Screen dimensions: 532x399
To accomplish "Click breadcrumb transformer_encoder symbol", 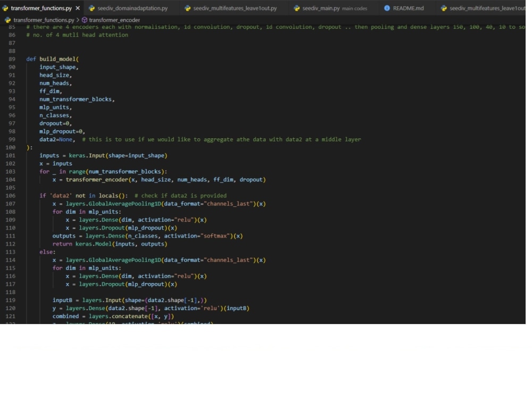I will (114, 20).
